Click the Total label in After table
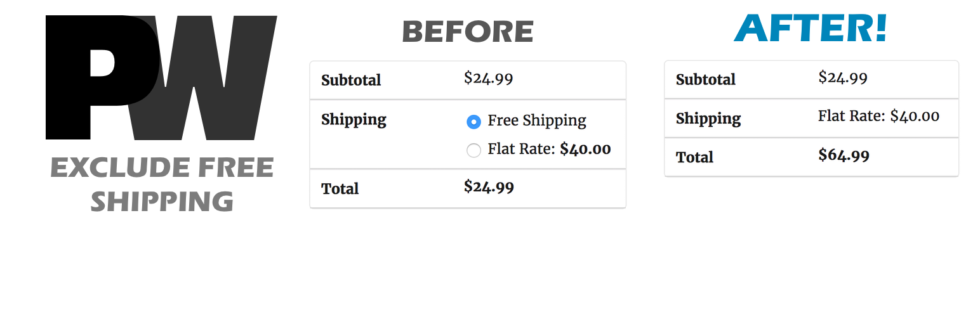The image size is (980, 317). point(694,157)
